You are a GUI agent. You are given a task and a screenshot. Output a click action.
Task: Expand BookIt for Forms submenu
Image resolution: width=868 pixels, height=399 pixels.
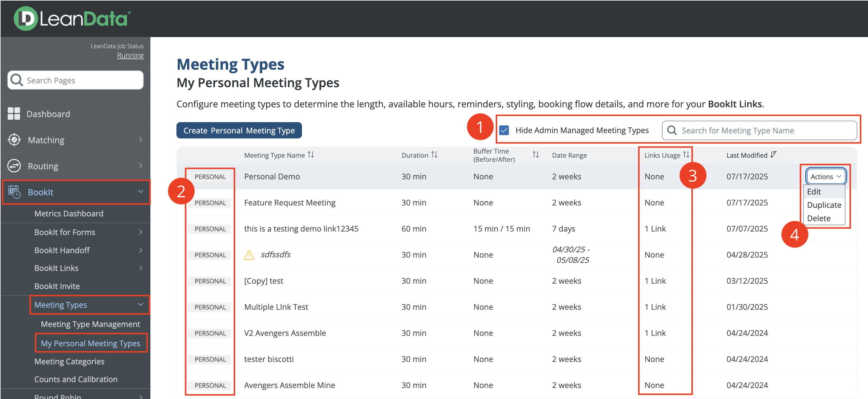[x=141, y=232]
